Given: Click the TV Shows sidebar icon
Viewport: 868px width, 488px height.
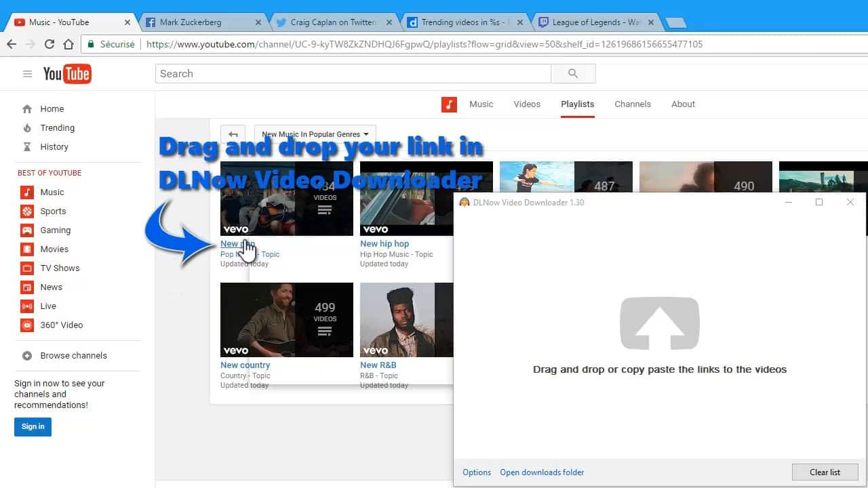Looking at the screenshot, I should point(27,268).
